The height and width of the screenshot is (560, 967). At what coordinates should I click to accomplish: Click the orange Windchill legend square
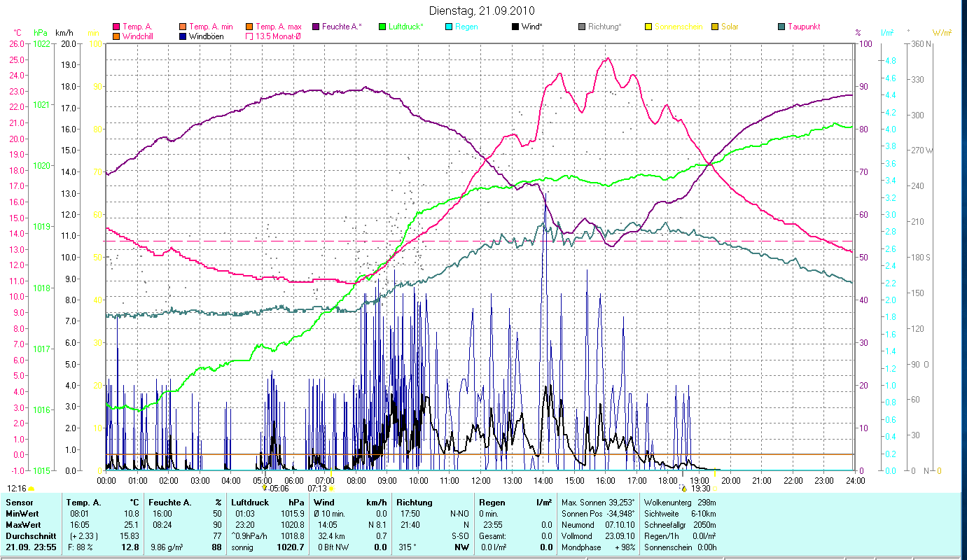tap(116, 36)
